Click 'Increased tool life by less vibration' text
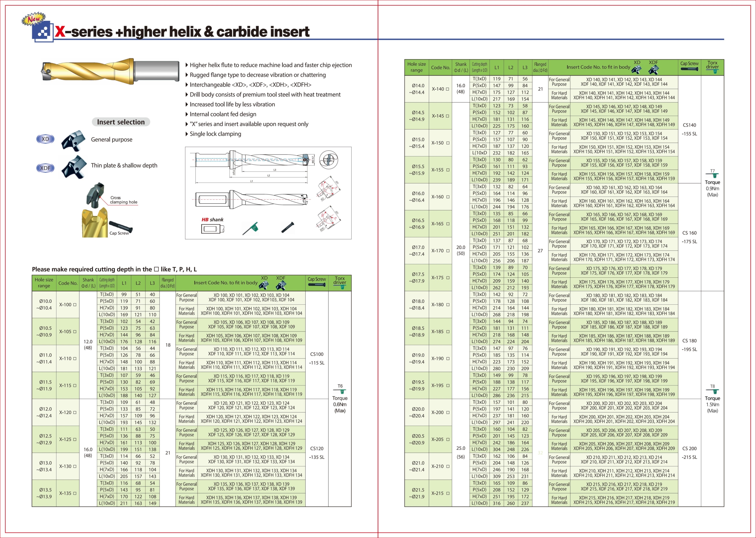 click(x=232, y=104)
